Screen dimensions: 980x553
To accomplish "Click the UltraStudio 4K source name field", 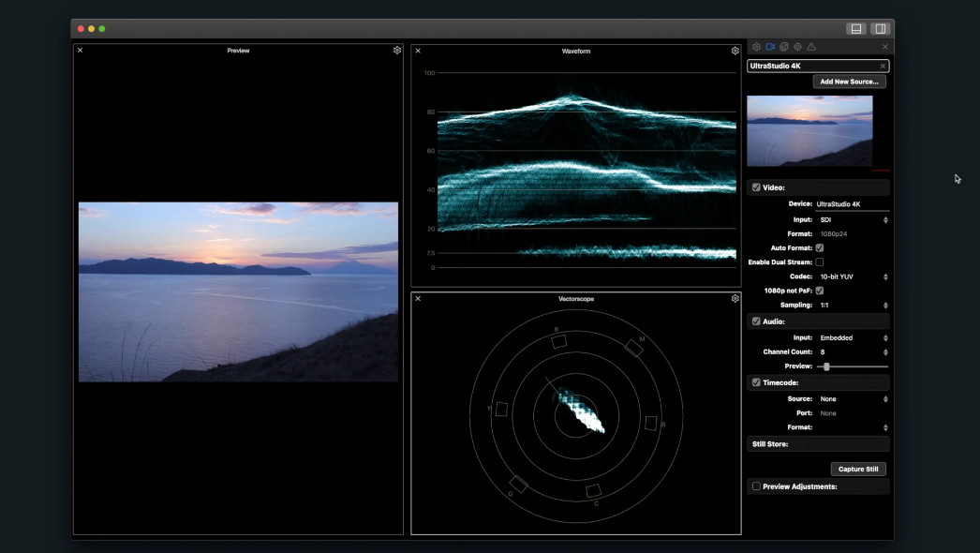I will (x=811, y=67).
